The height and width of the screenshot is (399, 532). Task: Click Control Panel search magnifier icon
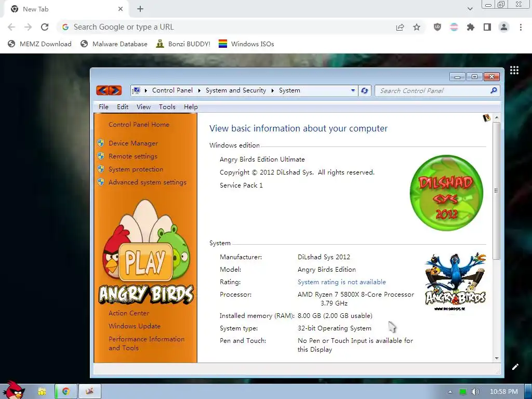(x=494, y=90)
